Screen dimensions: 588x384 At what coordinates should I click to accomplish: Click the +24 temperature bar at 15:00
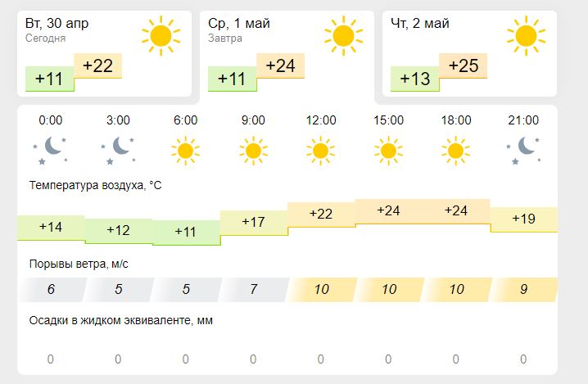pyautogui.click(x=388, y=211)
